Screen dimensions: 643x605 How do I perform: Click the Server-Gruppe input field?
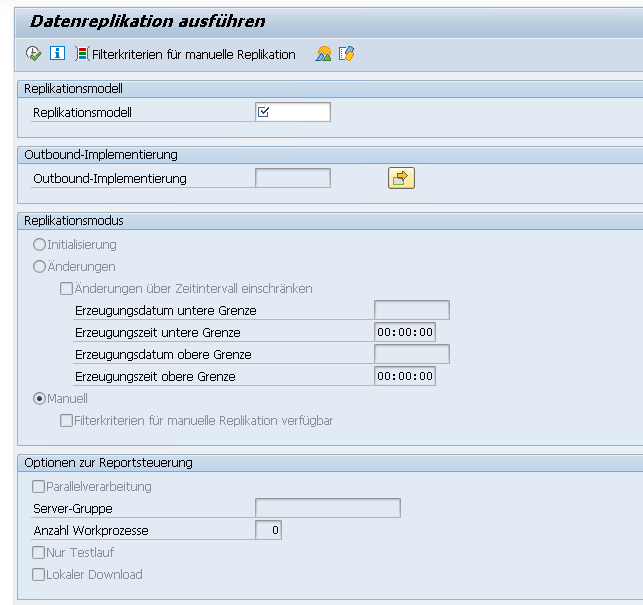tap(328, 508)
